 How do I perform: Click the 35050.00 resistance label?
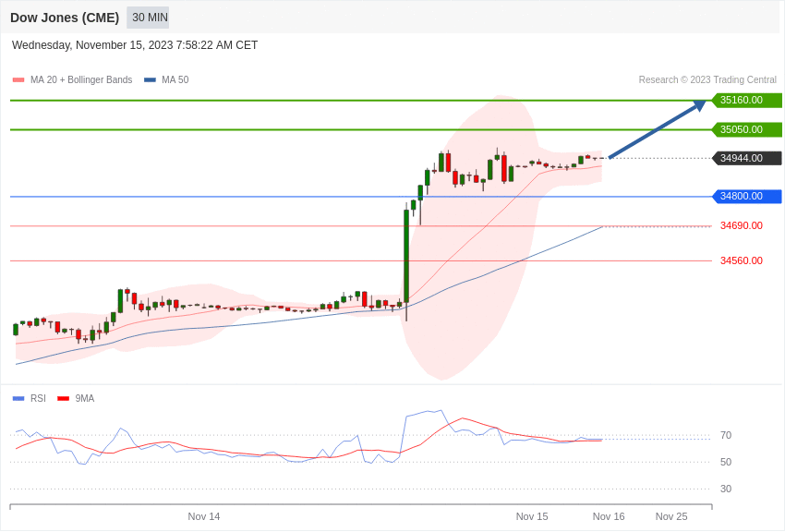point(746,129)
